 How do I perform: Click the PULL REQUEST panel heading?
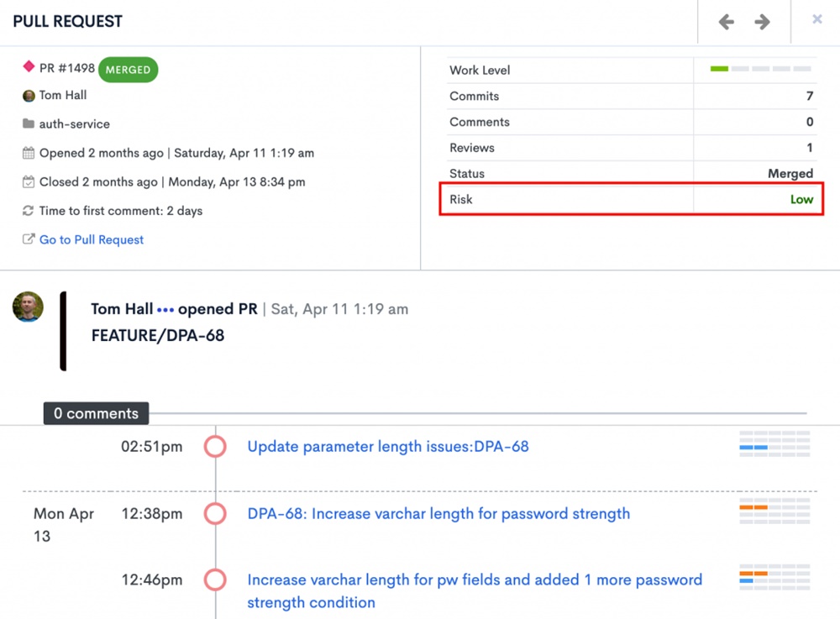(67, 22)
